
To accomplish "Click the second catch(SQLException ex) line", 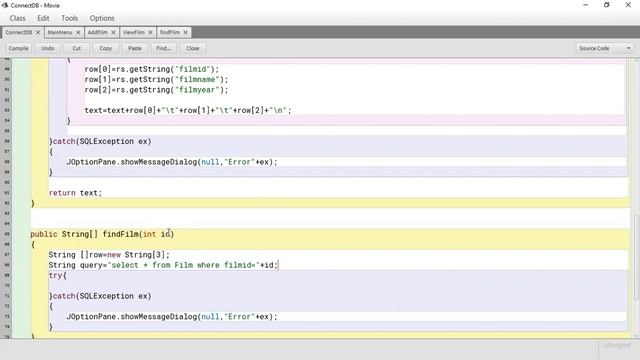I will [100, 296].
